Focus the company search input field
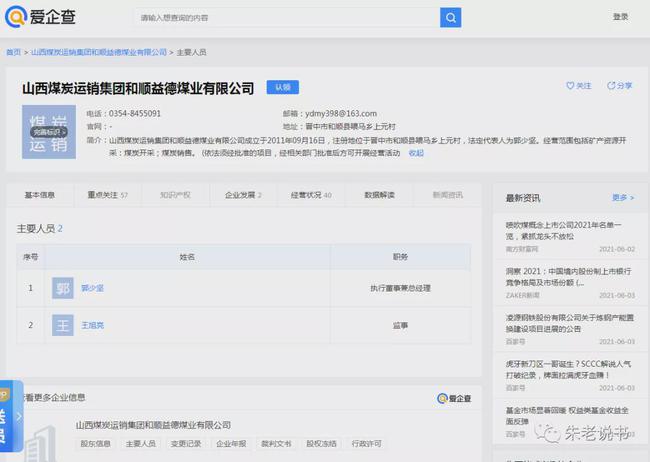The image size is (650, 462). point(286,17)
